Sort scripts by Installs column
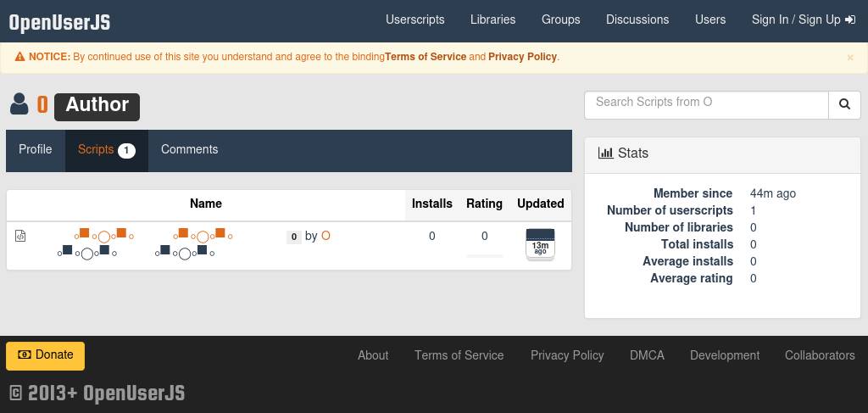The width and height of the screenshot is (868, 413). [x=431, y=204]
